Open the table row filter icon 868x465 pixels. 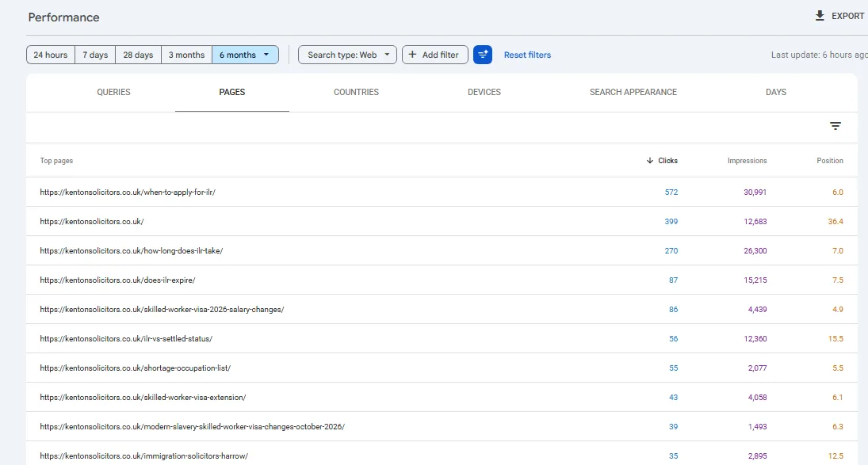[x=835, y=126]
